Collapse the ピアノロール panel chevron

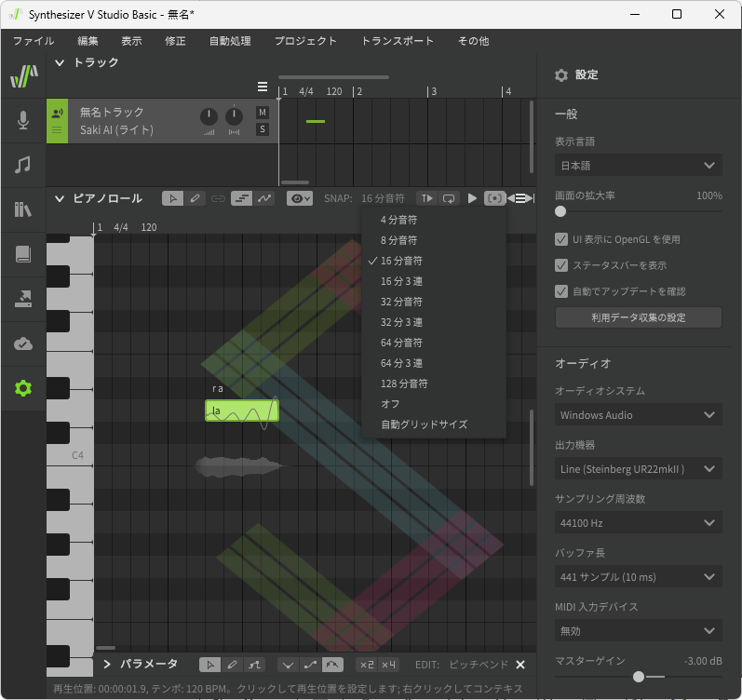coord(60,198)
